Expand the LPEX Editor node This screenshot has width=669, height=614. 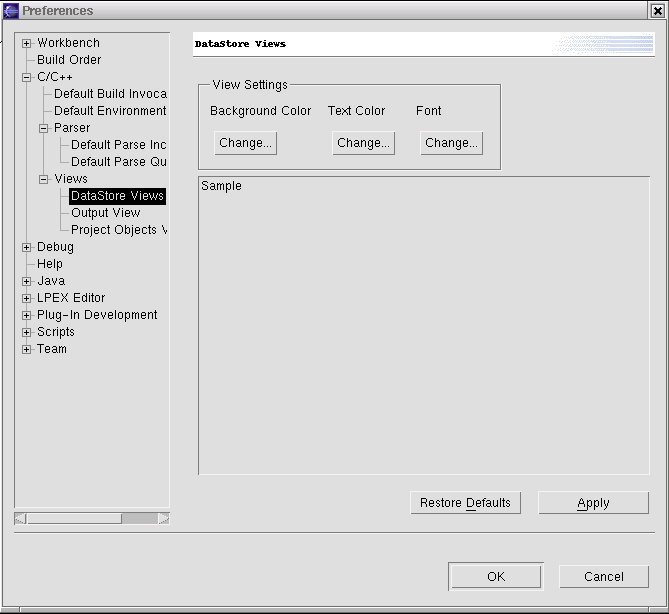click(x=27, y=298)
